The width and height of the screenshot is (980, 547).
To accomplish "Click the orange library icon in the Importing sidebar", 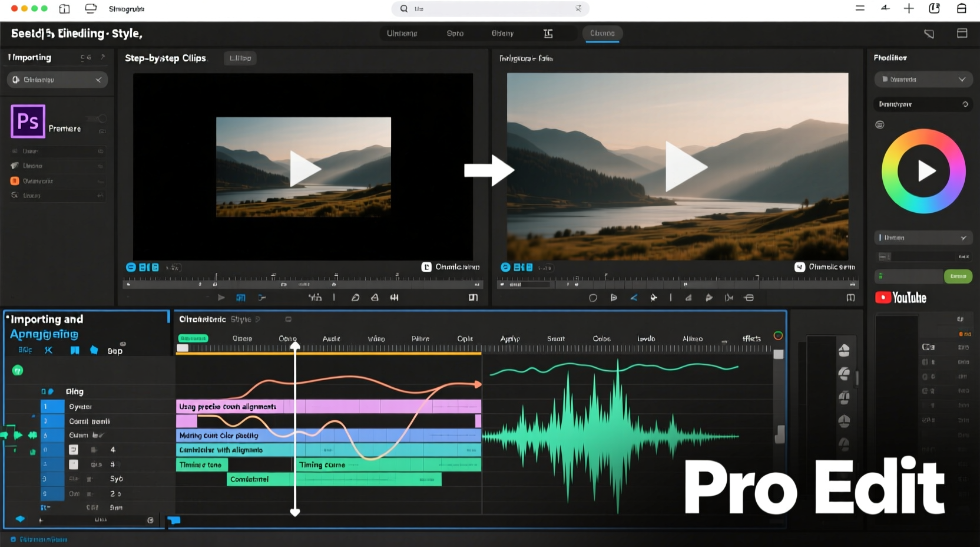I will tap(15, 181).
